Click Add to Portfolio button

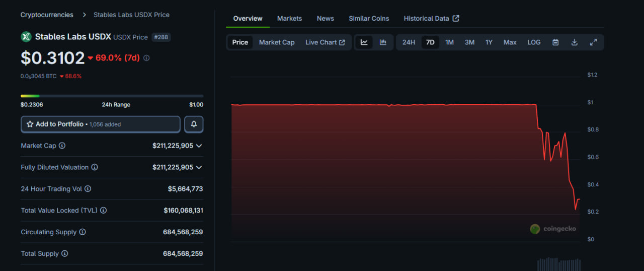(100, 124)
